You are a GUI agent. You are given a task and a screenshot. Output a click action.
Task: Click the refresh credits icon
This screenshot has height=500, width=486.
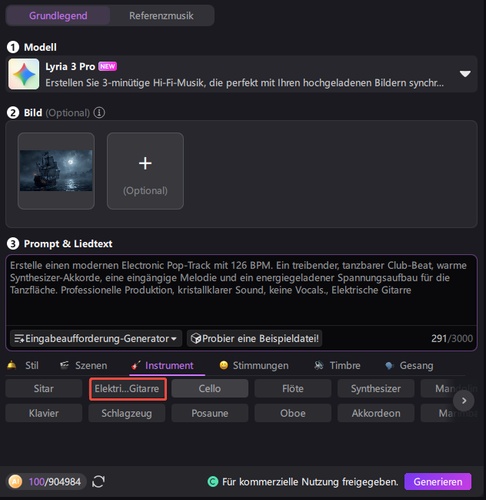(98, 482)
